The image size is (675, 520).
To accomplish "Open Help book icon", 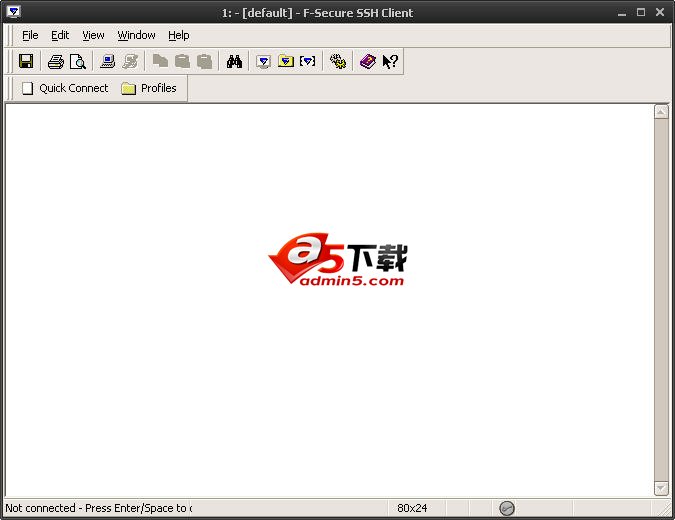I will [368, 61].
